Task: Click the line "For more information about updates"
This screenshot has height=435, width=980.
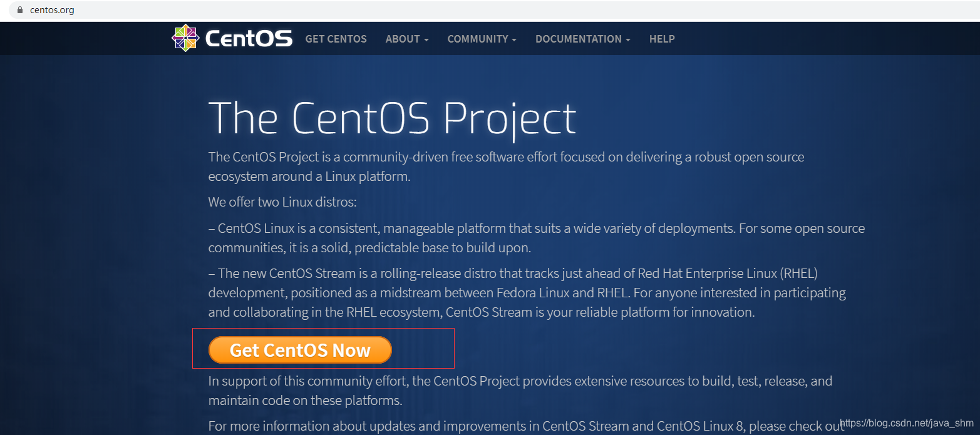Action: tap(526, 426)
